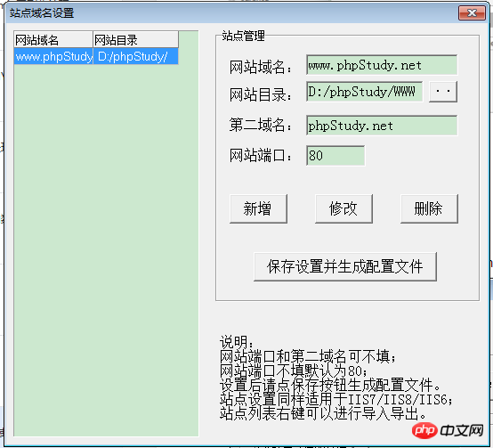493x448 pixels.
Task: Focus the 网站域名 input field
Action: 382,65
